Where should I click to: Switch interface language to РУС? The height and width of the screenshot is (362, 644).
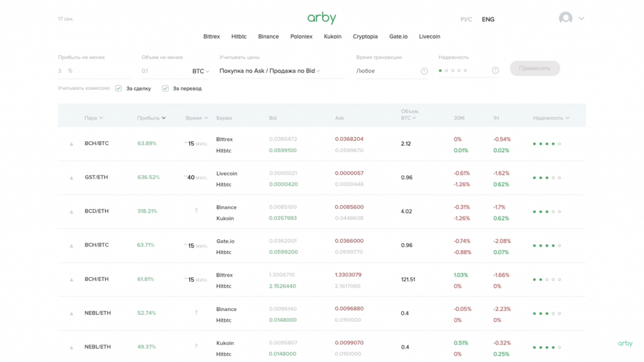click(466, 19)
